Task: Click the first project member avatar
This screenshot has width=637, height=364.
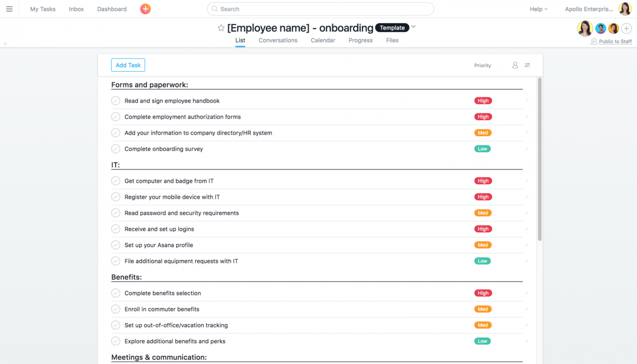Action: [585, 29]
